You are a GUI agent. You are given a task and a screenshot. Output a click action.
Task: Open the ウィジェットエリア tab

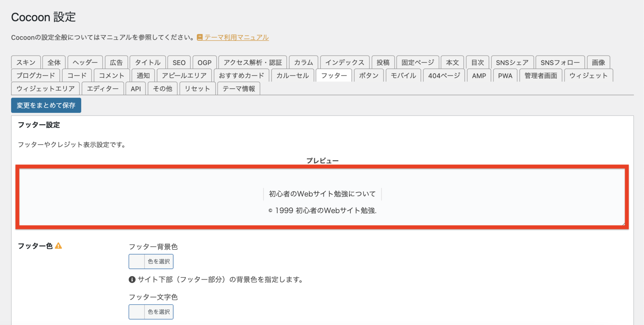point(46,88)
